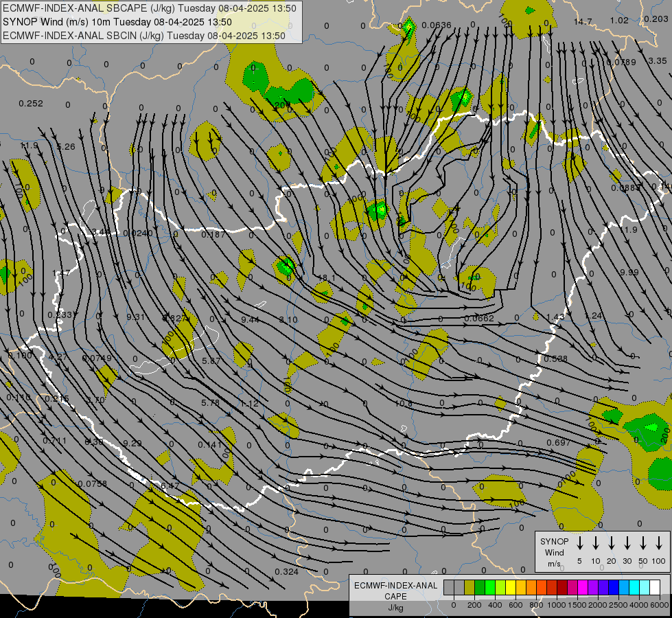Click the SYNOP Wind 10m title line

click(x=117, y=22)
